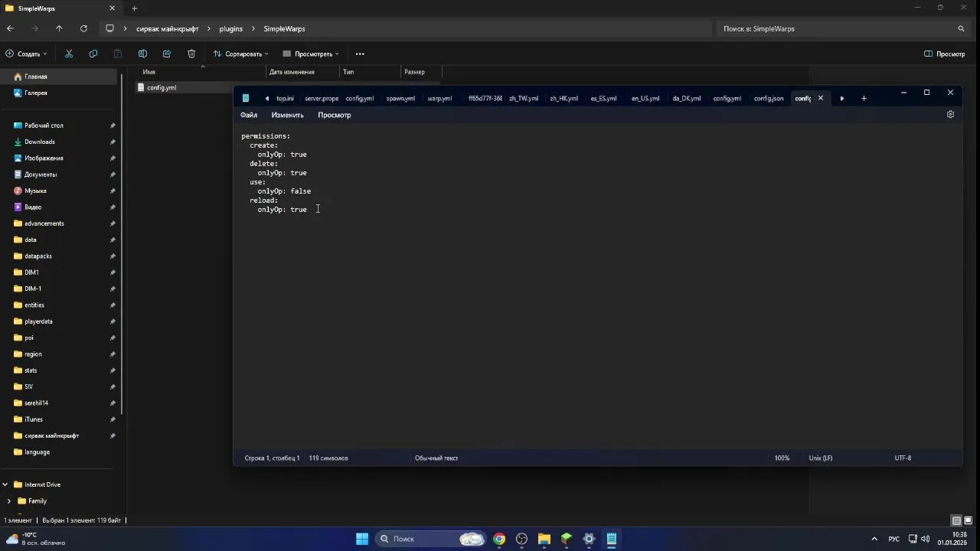Open File Explorer from taskbar
980x551 pixels.
coord(544,539)
